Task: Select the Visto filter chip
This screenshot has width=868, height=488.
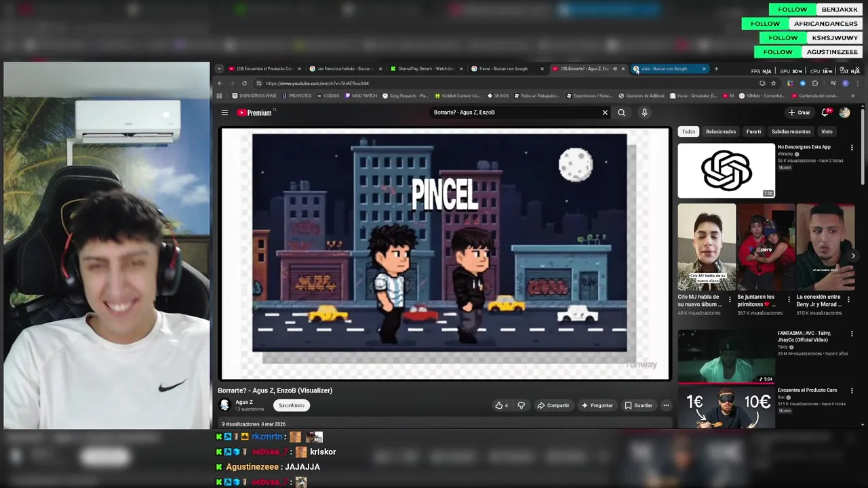Action: click(x=827, y=131)
